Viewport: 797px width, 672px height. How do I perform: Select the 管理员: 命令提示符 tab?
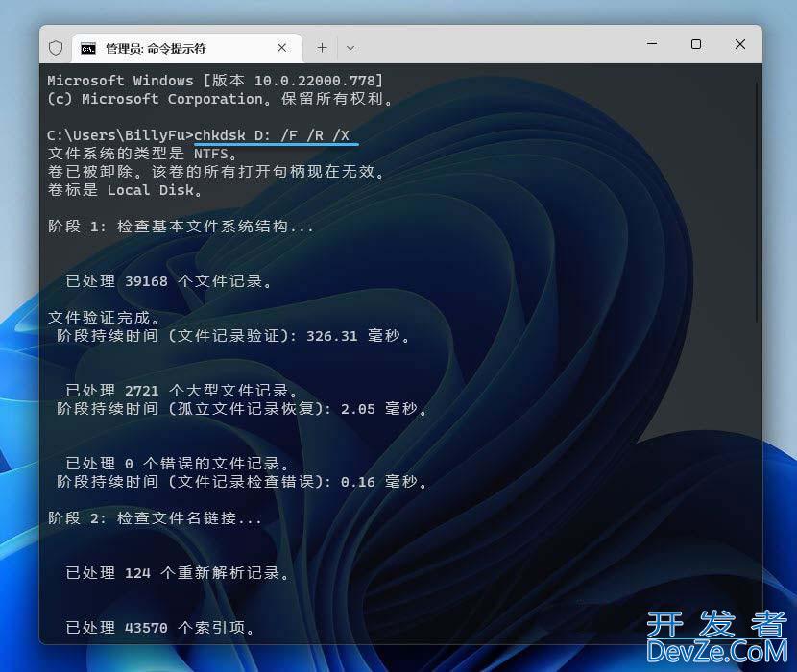(x=187, y=48)
